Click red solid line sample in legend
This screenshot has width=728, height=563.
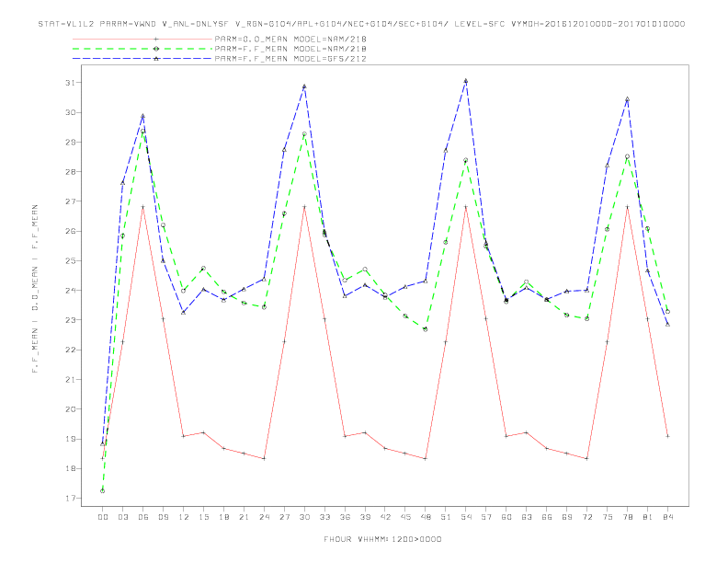pyautogui.click(x=142, y=39)
